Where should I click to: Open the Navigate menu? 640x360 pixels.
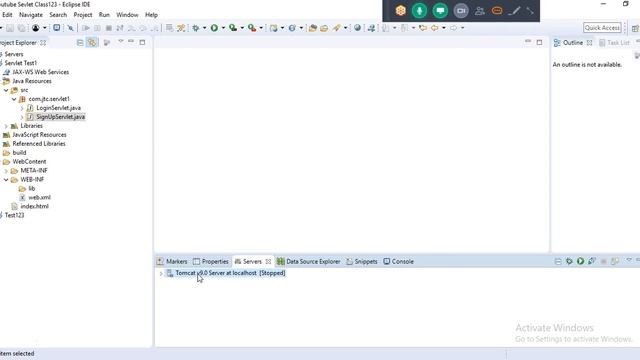coord(31,15)
